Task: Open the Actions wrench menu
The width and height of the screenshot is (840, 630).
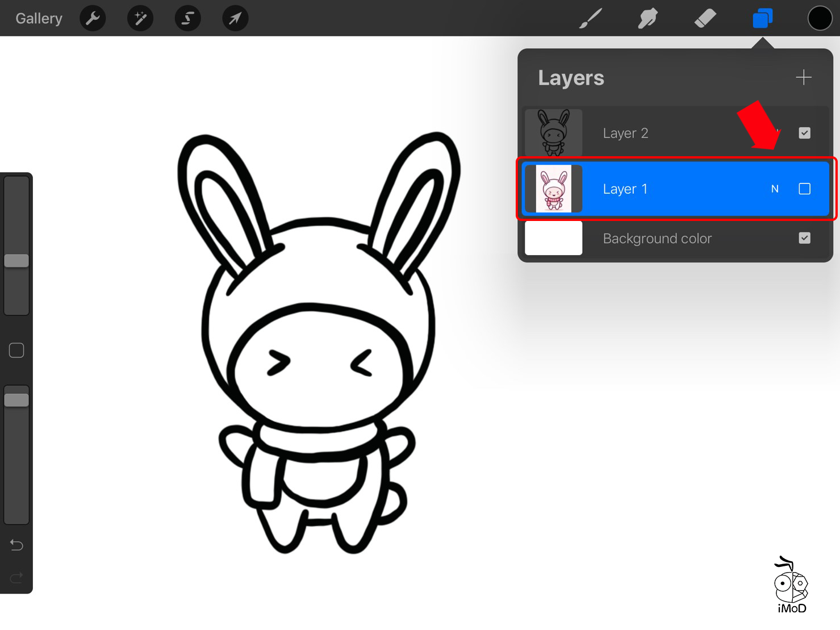Action: [93, 19]
